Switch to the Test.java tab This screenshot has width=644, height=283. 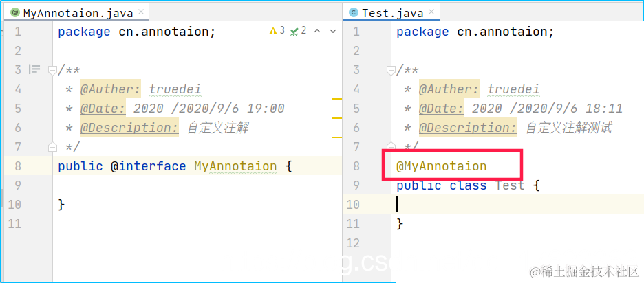click(391, 13)
